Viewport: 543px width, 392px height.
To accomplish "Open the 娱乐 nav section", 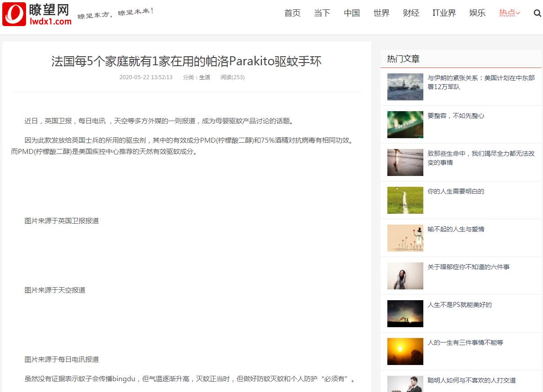I will [x=477, y=13].
